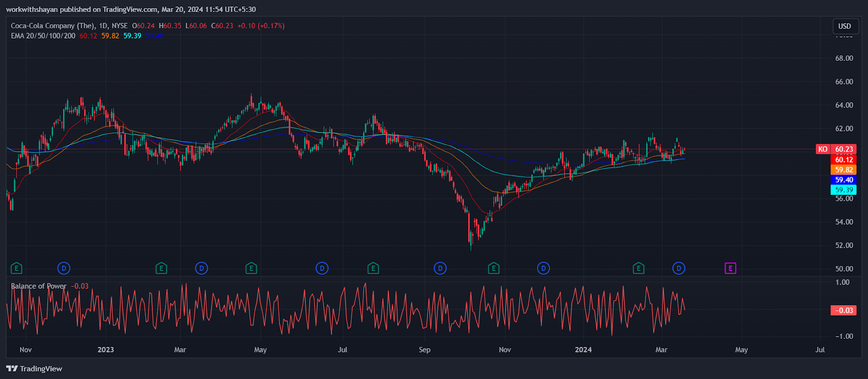Open the earnings E marker in February 2023
868x379 pixels.
coord(161,268)
